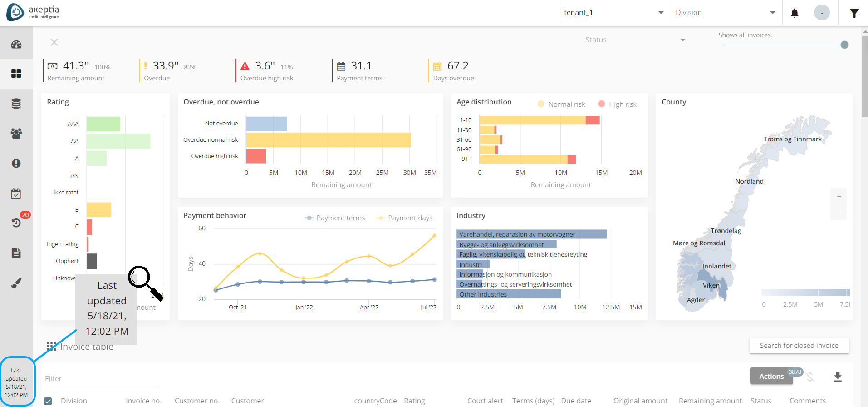This screenshot has height=407, width=868.
Task: Open history icon with 20 badge
Action: (x=16, y=223)
